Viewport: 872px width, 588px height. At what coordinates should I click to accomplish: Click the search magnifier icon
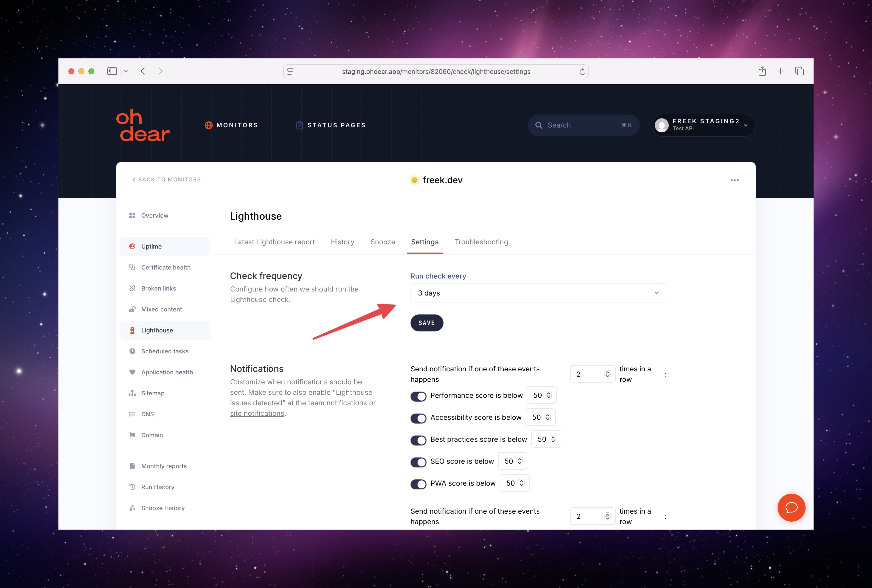pyautogui.click(x=539, y=125)
